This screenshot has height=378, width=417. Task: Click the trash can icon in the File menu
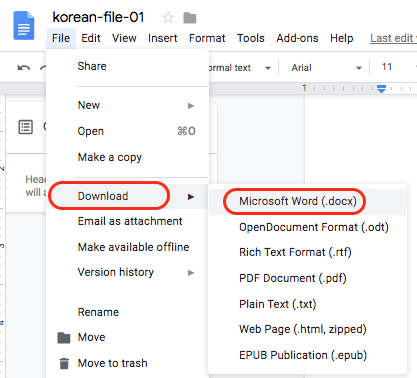coord(64,363)
